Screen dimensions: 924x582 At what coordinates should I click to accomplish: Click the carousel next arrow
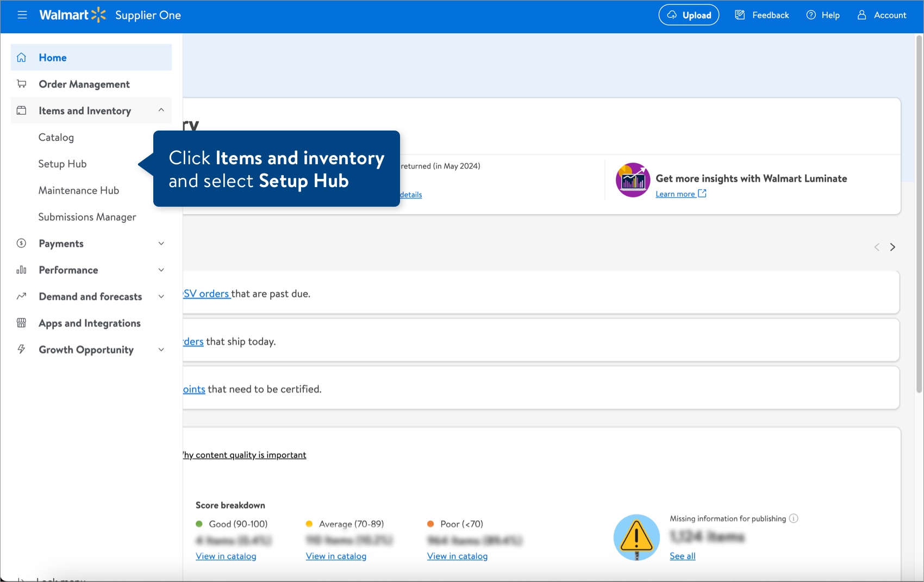893,247
